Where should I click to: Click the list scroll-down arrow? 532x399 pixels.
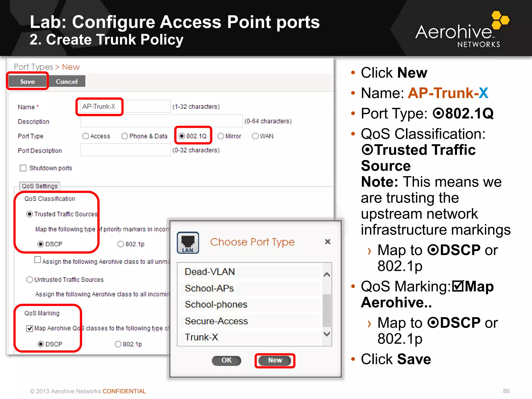click(327, 334)
